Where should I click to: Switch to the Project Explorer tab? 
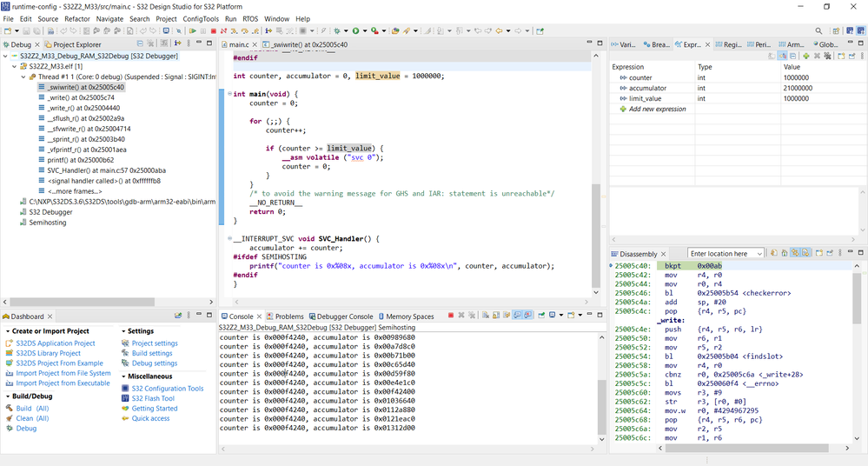click(77, 44)
